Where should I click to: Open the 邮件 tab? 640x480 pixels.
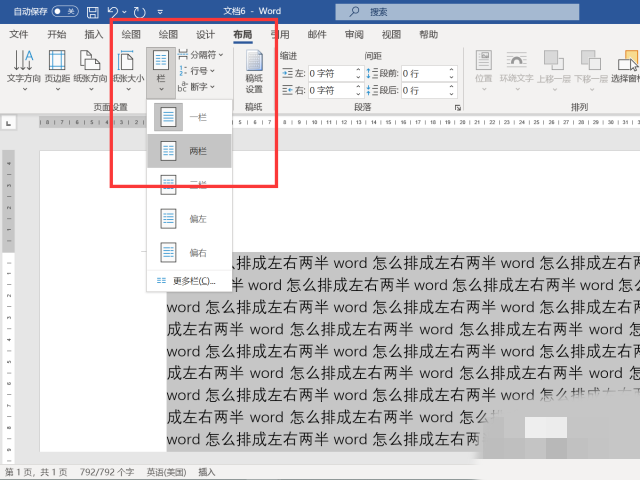(317, 35)
